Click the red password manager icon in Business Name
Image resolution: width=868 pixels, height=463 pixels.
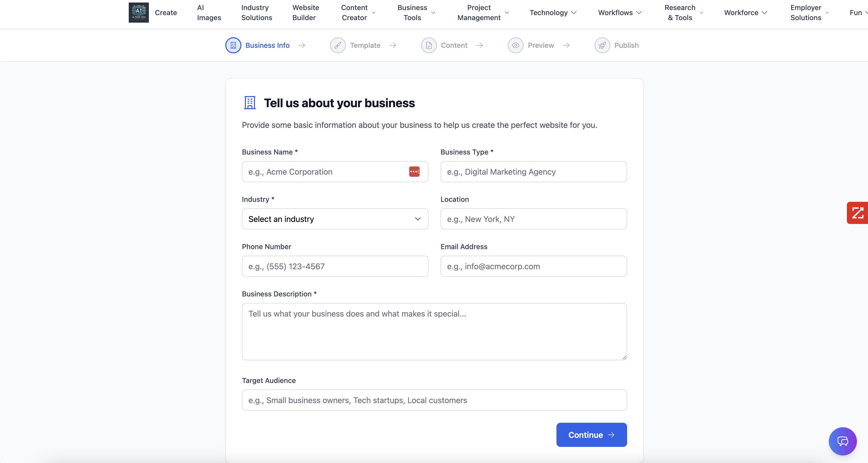[414, 172]
